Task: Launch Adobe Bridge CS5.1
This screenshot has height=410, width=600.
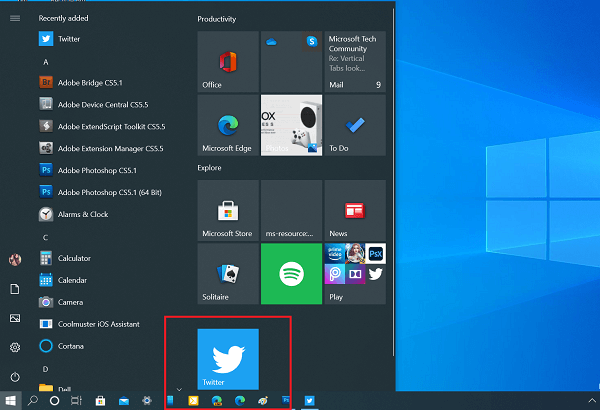Action: click(81, 83)
